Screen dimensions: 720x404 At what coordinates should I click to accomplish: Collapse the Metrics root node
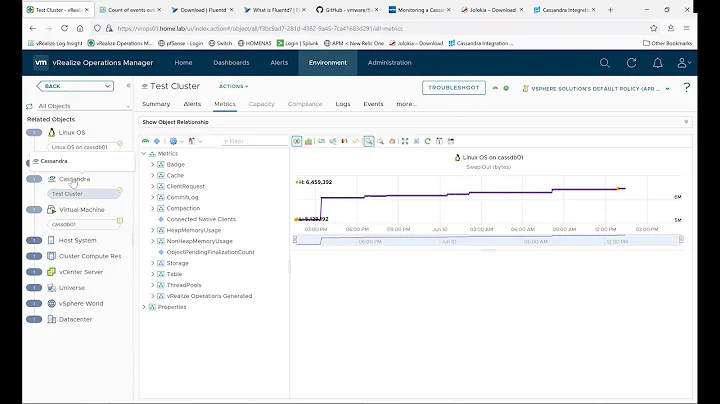pos(144,153)
